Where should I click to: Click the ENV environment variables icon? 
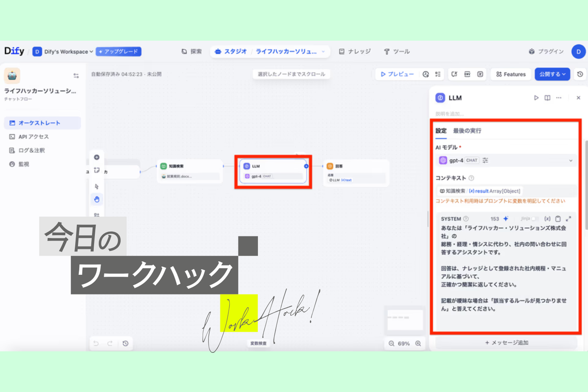tap(467, 74)
